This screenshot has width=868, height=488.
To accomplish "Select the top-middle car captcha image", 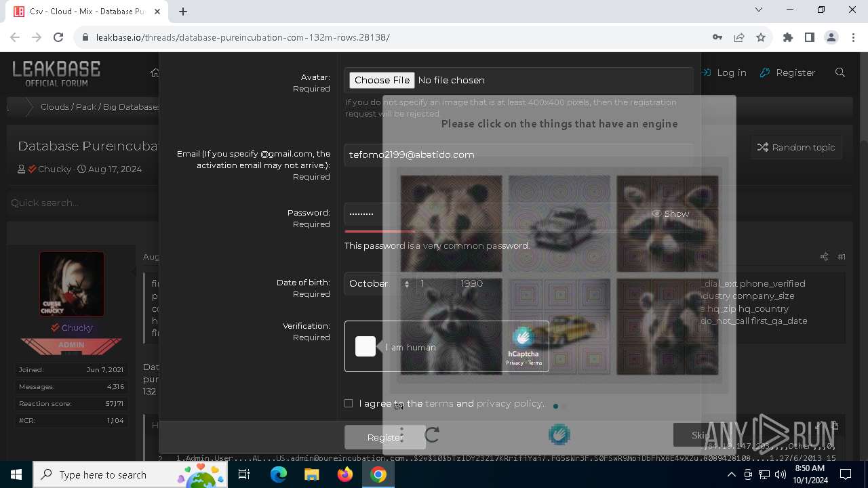I will coord(559,224).
